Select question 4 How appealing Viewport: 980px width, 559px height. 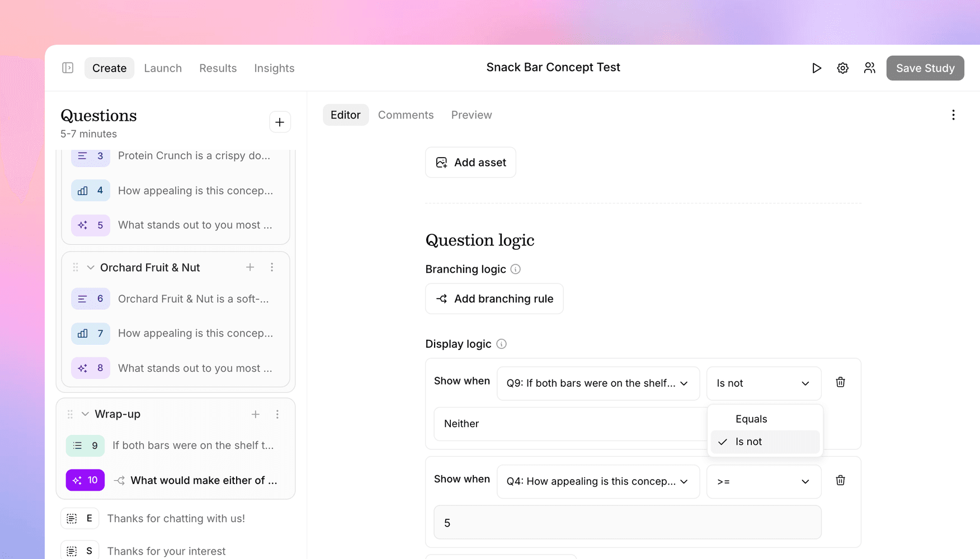coord(176,191)
